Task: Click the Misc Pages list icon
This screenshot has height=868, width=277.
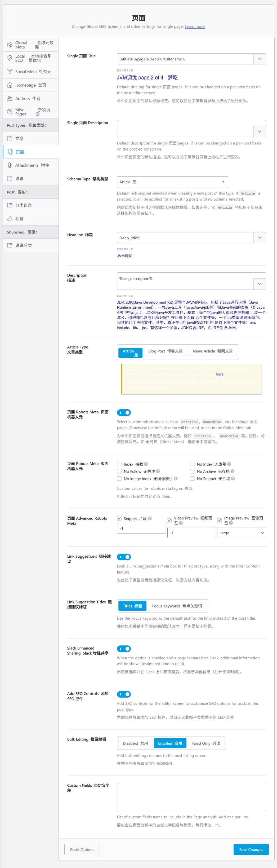Action: click(x=10, y=112)
